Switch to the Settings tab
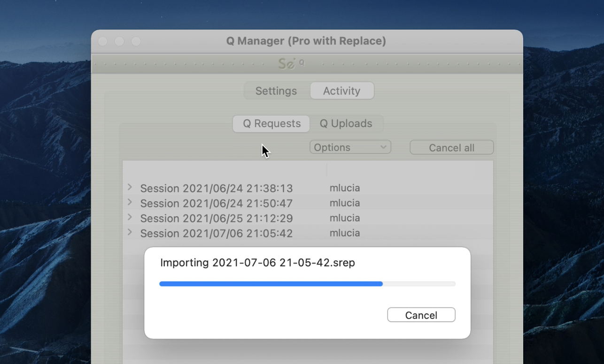The image size is (604, 364). 276,91
